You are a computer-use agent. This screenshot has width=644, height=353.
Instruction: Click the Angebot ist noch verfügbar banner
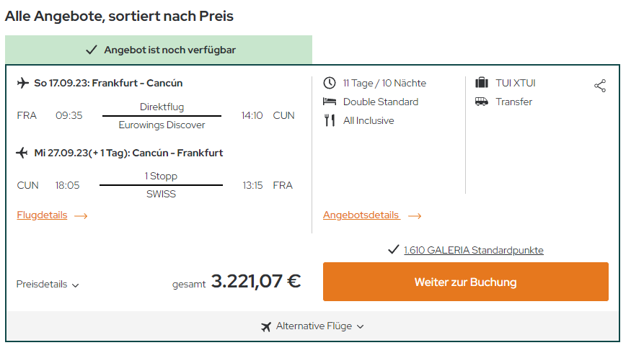[159, 50]
